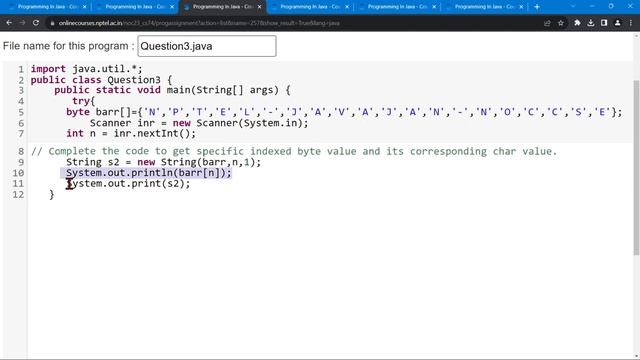640x360 pixels.
Task: Open a new browser tab
Action: tap(537, 7)
